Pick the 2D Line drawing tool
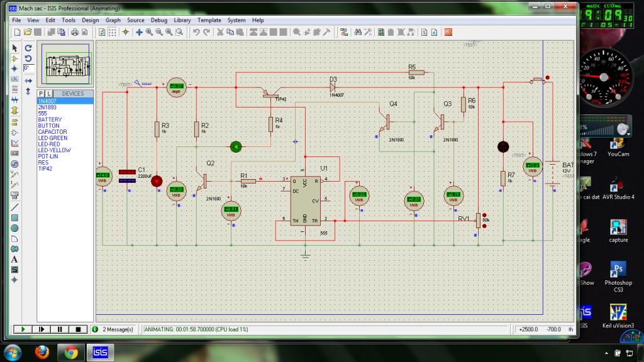This screenshot has height=362, width=644. coord(15,207)
